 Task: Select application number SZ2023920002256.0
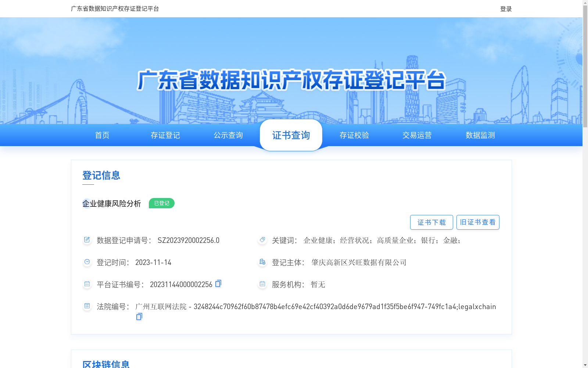pos(189,240)
